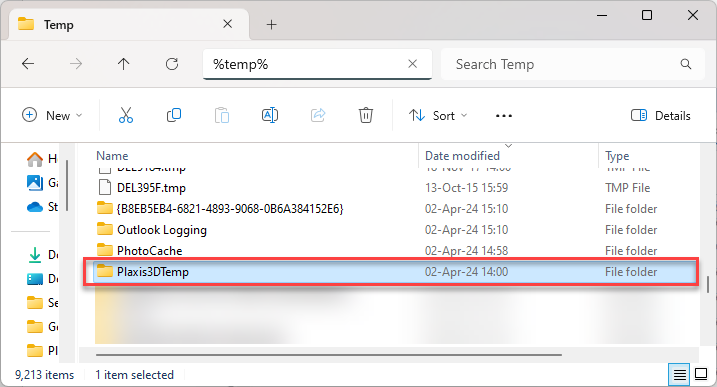Click the 9,213 items status text
This screenshot has height=387, width=717.
point(44,375)
